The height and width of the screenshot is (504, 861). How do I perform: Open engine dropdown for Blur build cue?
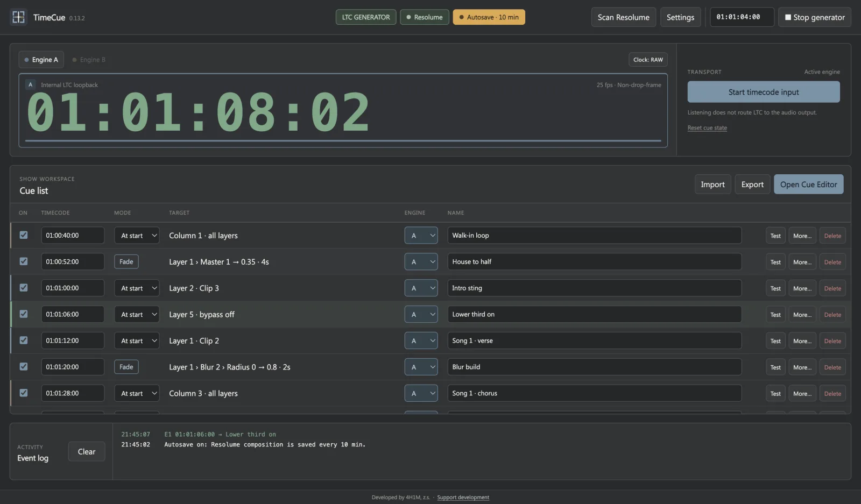coord(421,367)
